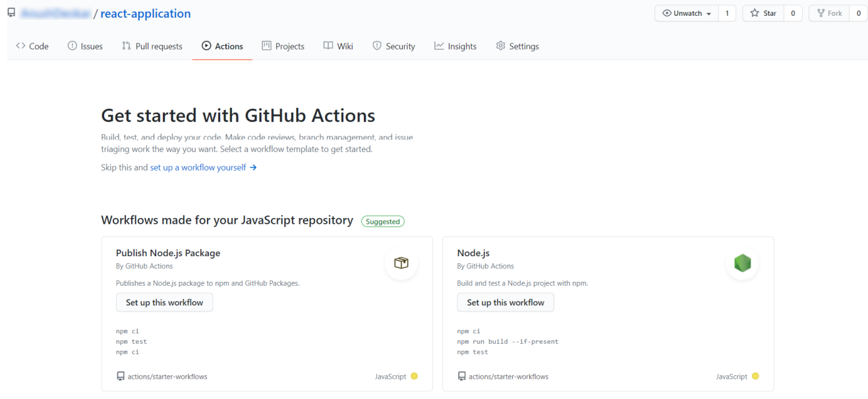The width and height of the screenshot is (868, 399).
Task: Open the Wiki tab
Action: pos(338,46)
